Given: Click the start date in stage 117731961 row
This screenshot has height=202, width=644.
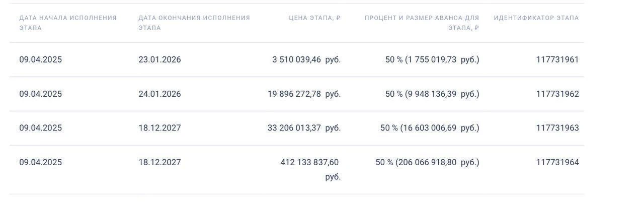Looking at the screenshot, I should pyautogui.click(x=41, y=59).
